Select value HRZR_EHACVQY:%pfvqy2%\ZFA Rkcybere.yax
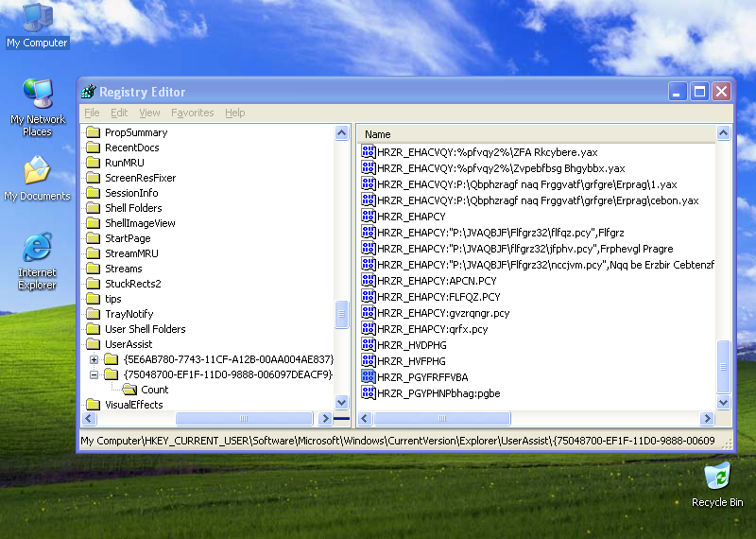756x539 pixels. coord(487,152)
